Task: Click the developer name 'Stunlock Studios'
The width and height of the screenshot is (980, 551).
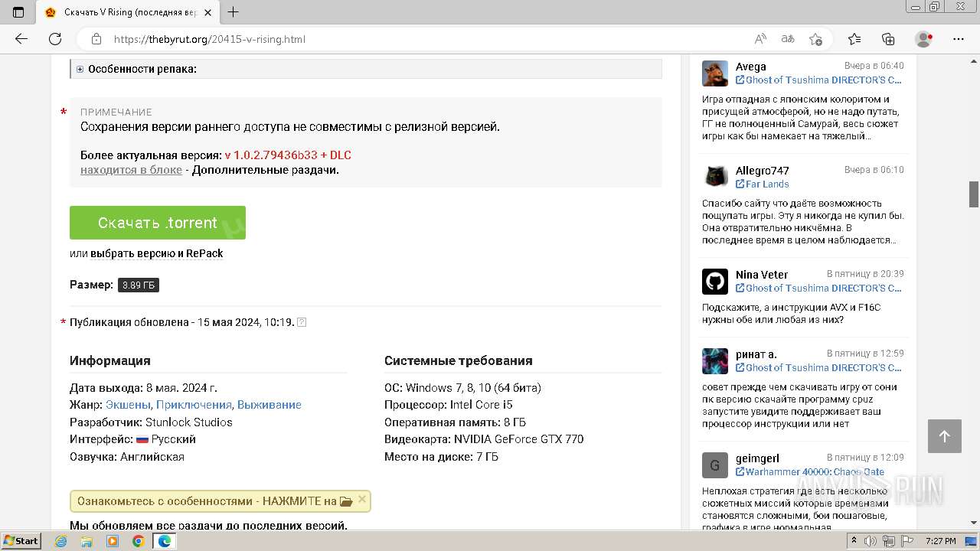Action: (189, 422)
